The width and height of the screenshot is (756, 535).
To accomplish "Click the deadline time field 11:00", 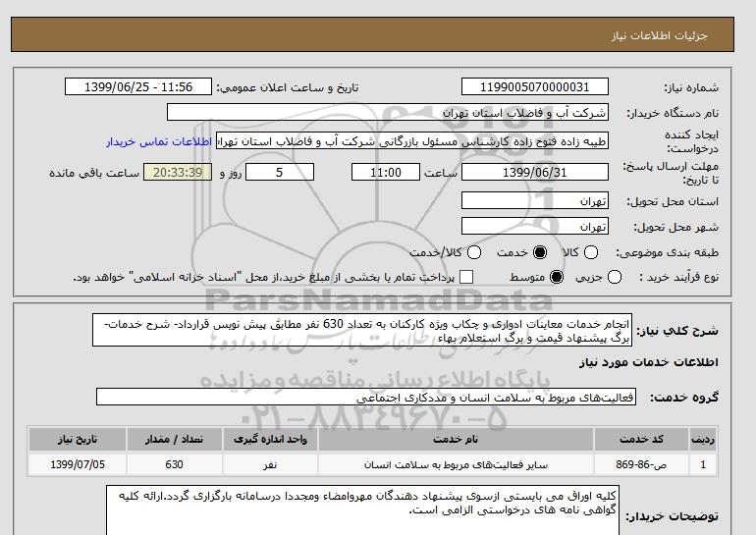I will point(386,172).
